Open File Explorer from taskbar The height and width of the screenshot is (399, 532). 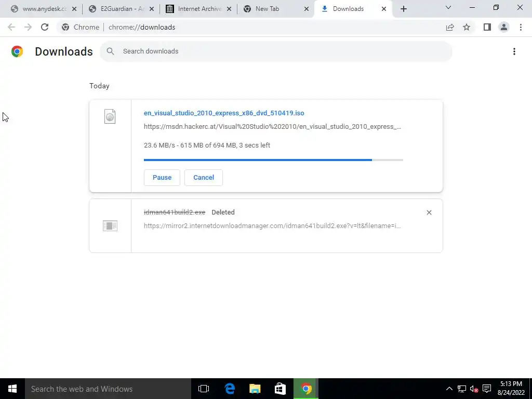click(x=255, y=389)
